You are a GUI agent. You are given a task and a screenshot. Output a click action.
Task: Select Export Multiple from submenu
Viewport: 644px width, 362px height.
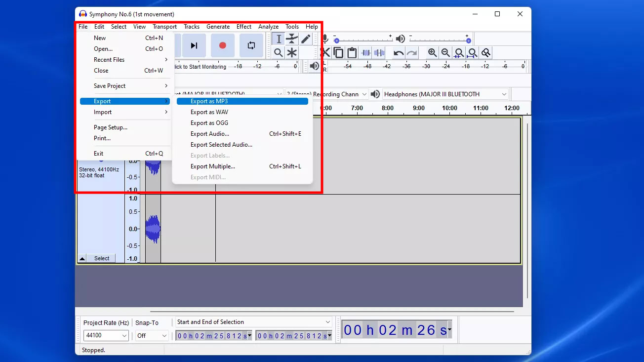[213, 166]
